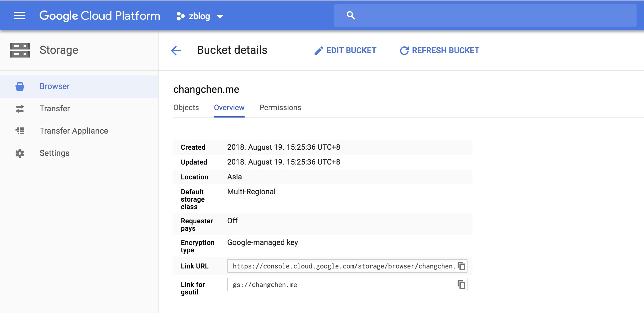Image resolution: width=644 pixels, height=313 pixels.
Task: Copy the gsutil link to clipboard
Action: [461, 285]
